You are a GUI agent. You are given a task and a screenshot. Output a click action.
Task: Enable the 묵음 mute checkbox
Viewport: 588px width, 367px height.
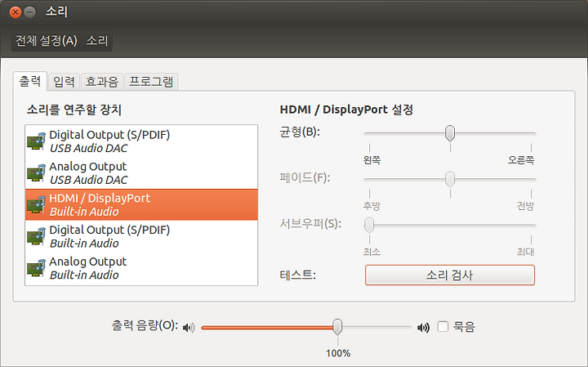443,326
